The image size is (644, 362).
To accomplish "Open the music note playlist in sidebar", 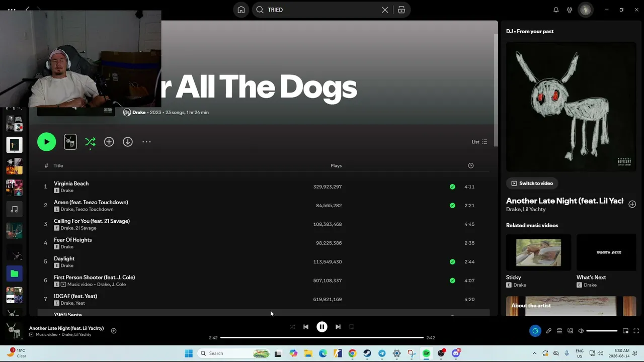I will 14,209.
